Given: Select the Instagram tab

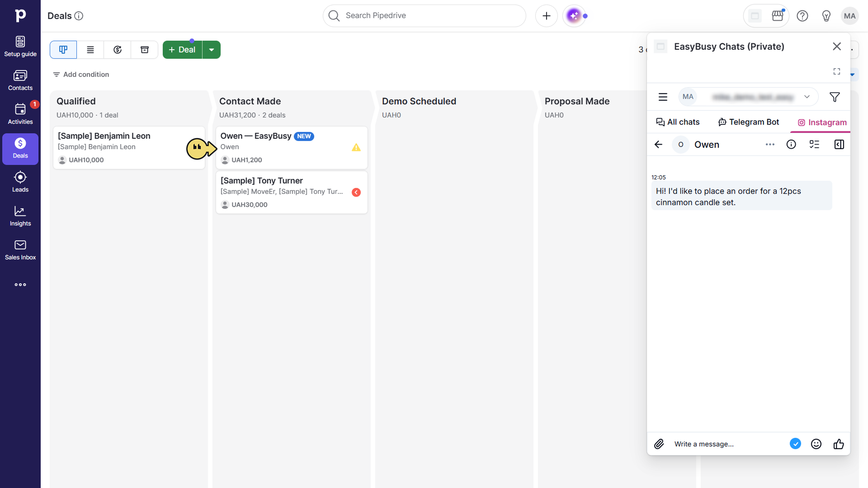Looking at the screenshot, I should tap(822, 122).
